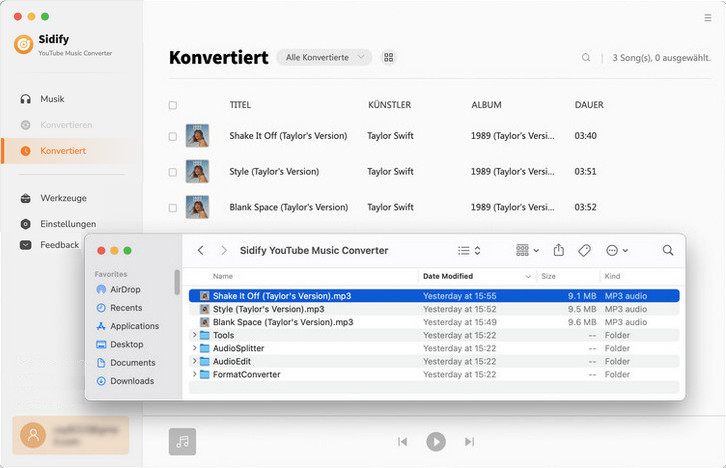Screen dimensions: 726x468
Task: Click the Musik headphones icon
Action: 25,99
